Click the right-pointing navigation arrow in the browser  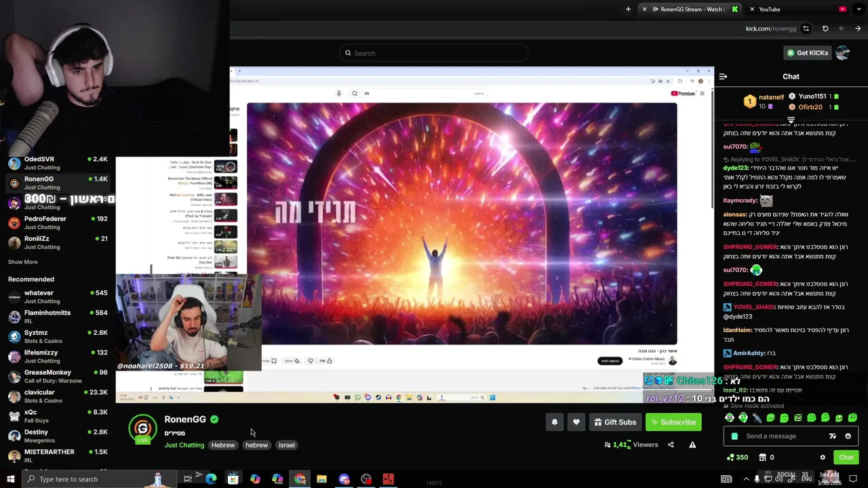coord(858,28)
